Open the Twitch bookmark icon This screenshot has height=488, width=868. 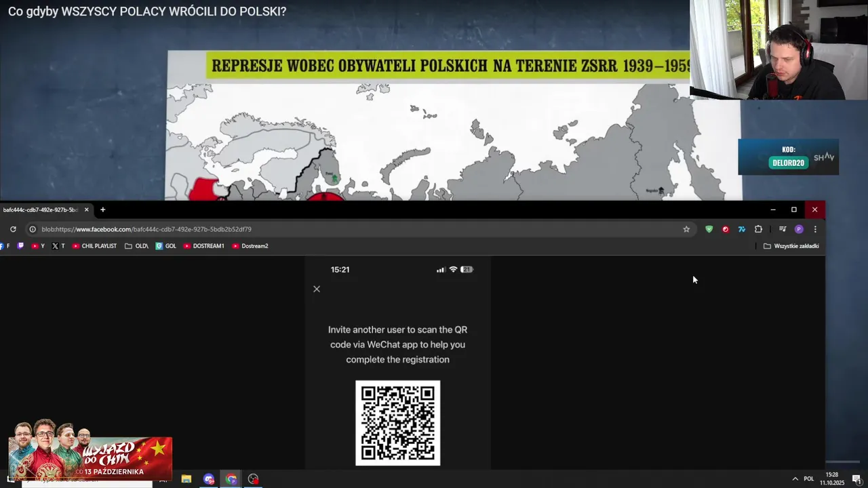tap(20, 246)
